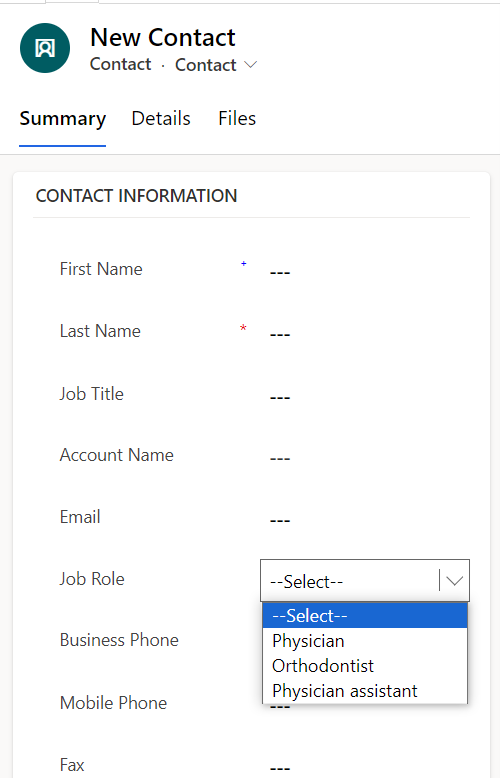Image resolution: width=500 pixels, height=778 pixels.
Task: Expand the Contact form selector chevron
Action: coord(251,65)
